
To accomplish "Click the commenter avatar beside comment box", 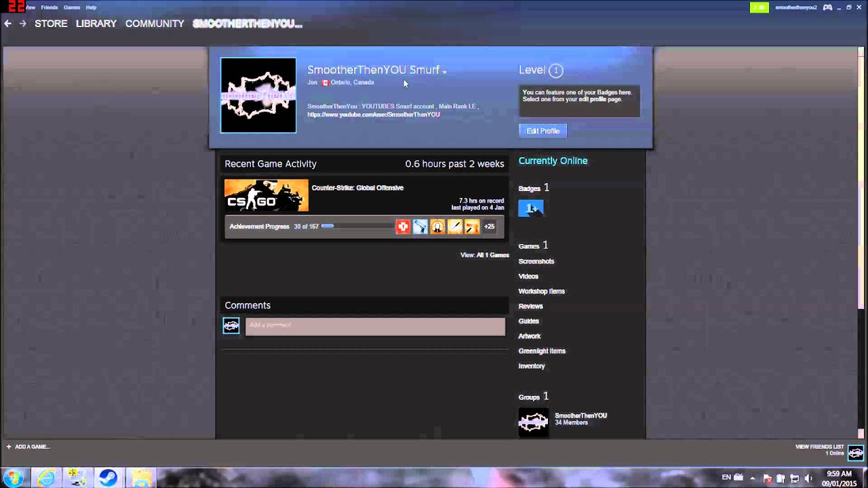I will coord(231,326).
